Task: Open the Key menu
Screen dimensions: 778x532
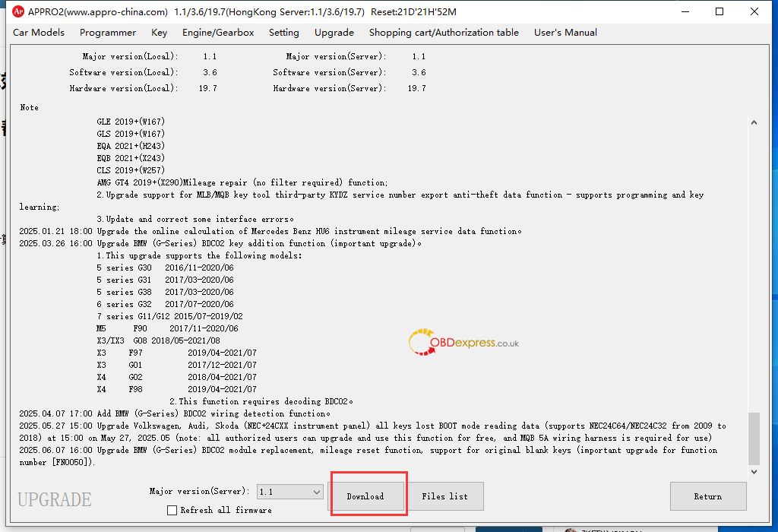Action: (160, 32)
